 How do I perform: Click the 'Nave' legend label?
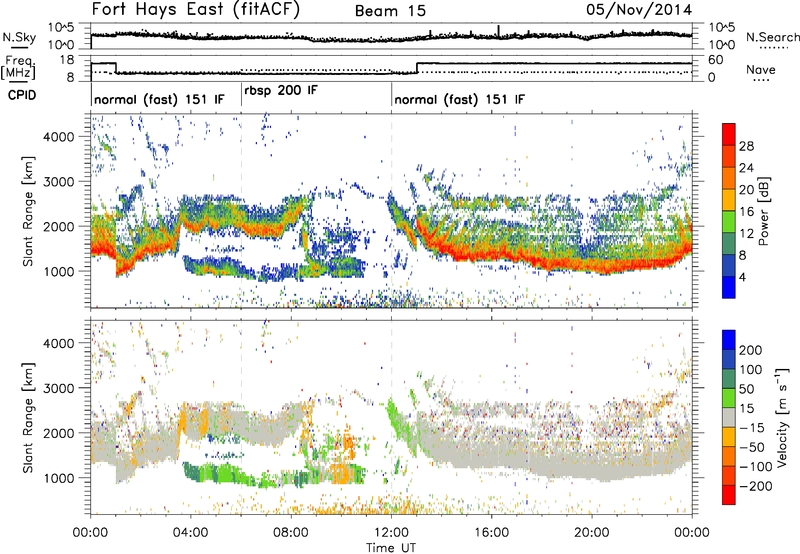coord(761,69)
